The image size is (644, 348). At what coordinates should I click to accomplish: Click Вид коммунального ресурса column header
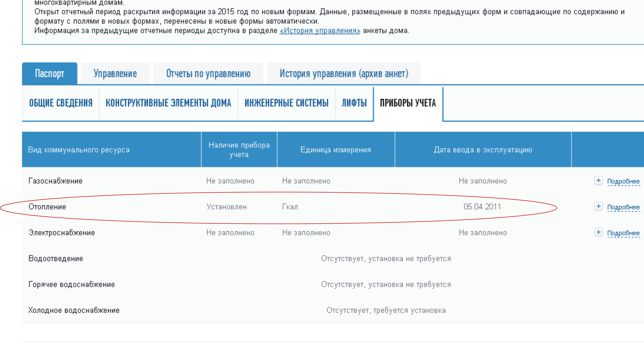(79, 150)
